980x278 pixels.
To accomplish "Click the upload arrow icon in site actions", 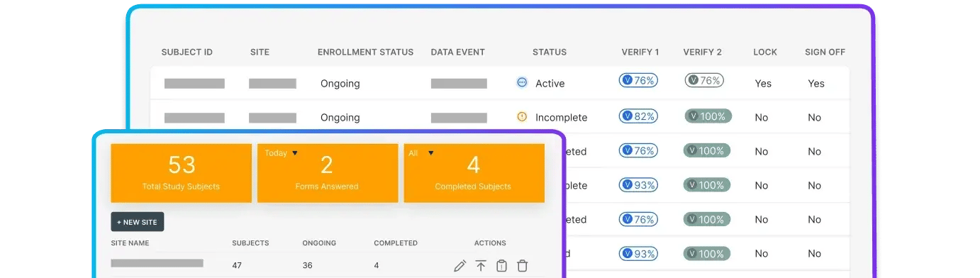I will pos(481,266).
